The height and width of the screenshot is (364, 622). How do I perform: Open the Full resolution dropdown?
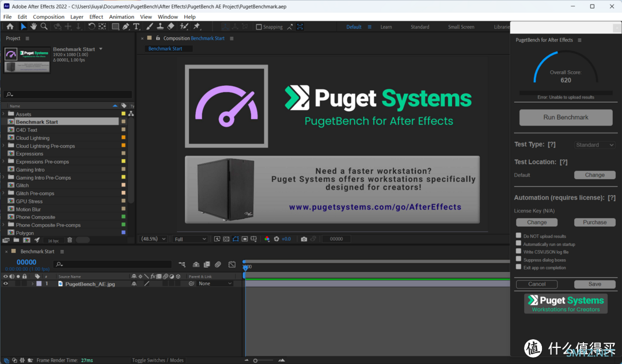(x=191, y=239)
